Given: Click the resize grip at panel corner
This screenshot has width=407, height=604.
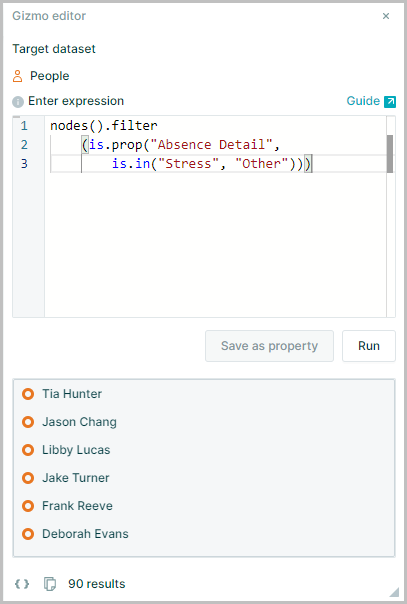Looking at the screenshot, I should click(394, 592).
